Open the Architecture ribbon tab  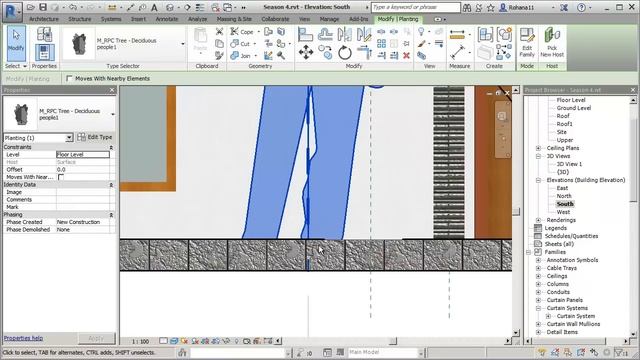click(x=44, y=19)
